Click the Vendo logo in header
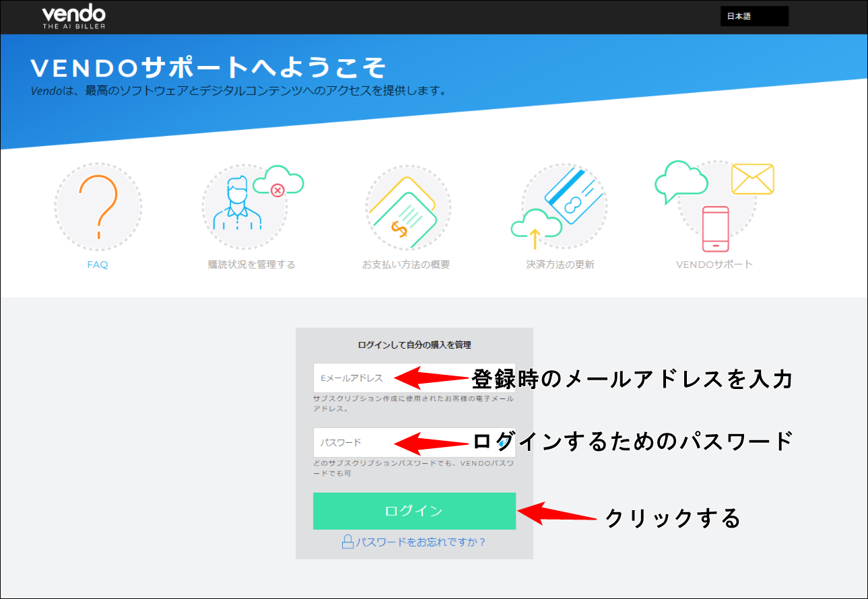 pos(73,17)
